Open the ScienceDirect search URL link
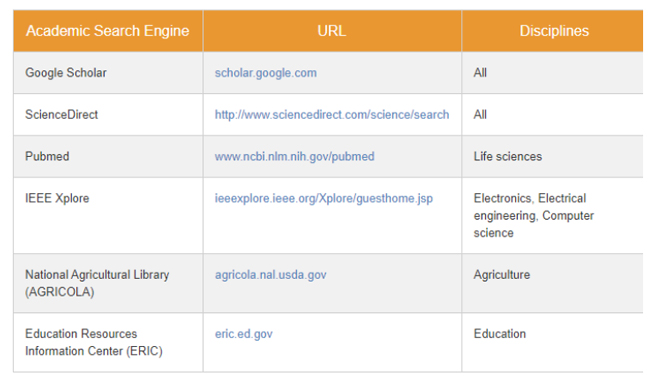655x388 pixels. [x=332, y=114]
